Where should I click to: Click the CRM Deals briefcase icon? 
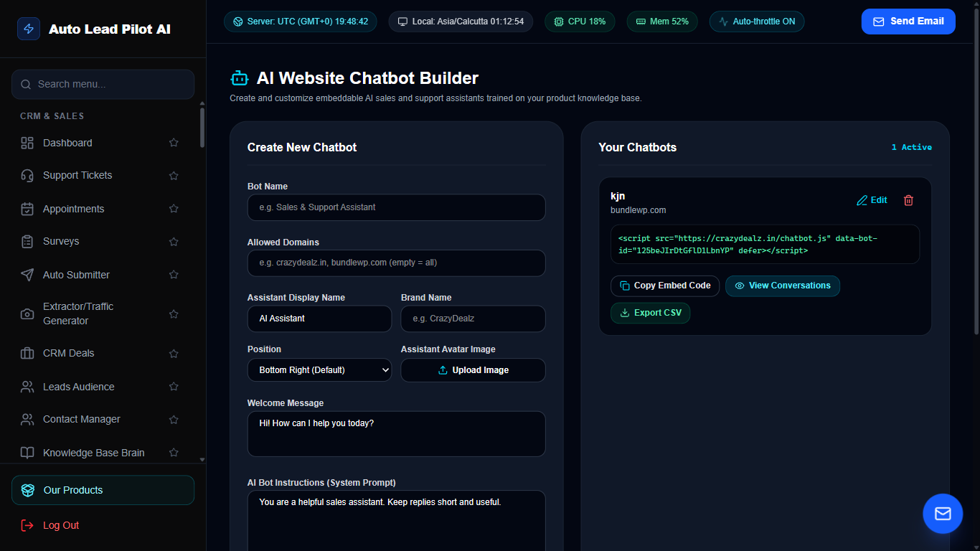point(27,353)
